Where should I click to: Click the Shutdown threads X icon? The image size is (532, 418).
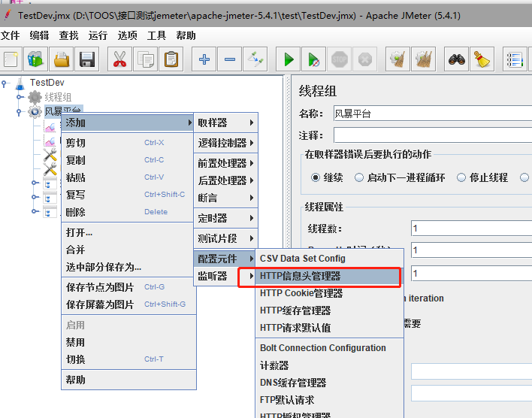pos(365,59)
